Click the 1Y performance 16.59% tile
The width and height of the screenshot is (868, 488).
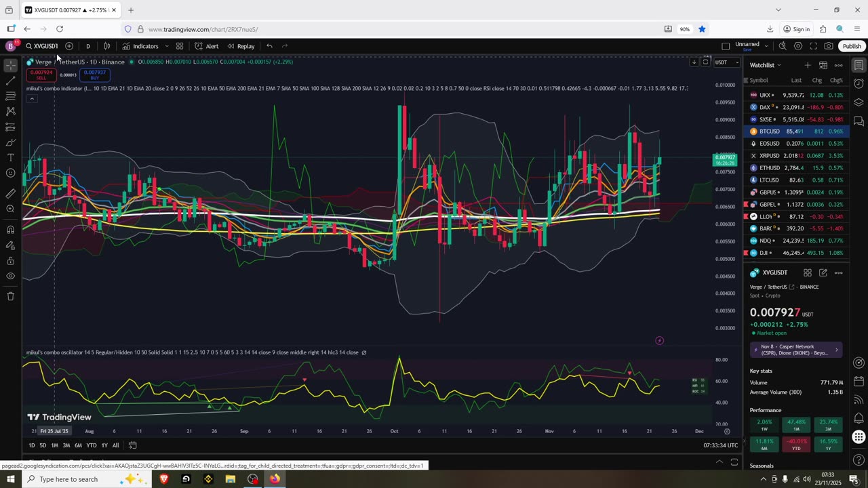[x=828, y=444]
